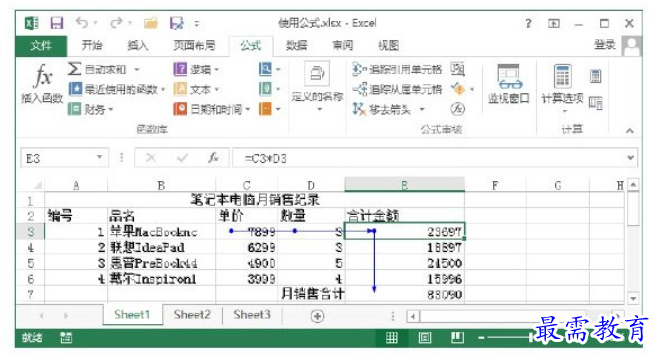Image resolution: width=657 pixels, height=360 pixels.
Task: Click the Insert Function fx button
Action: click(42, 83)
